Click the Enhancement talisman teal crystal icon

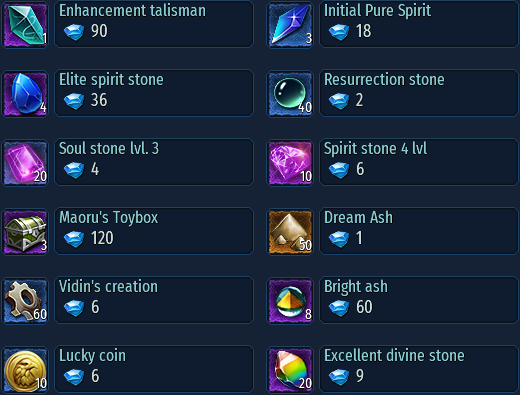click(x=25, y=24)
